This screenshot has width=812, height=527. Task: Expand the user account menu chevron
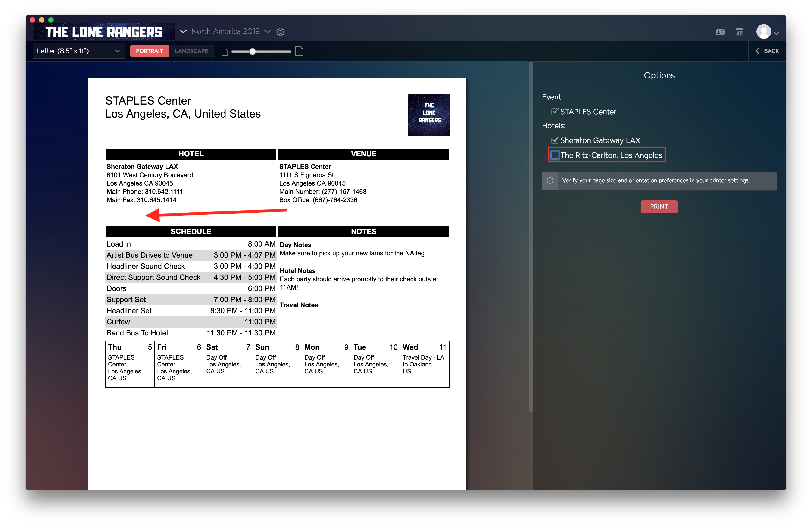click(776, 33)
